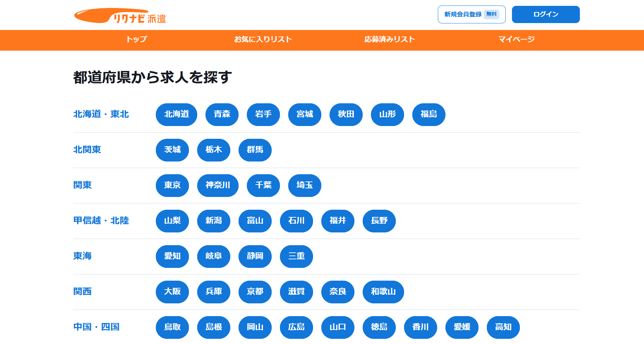Open 新規会員登録 registration button
Viewport: 644px width, 344px height.
coord(471,14)
